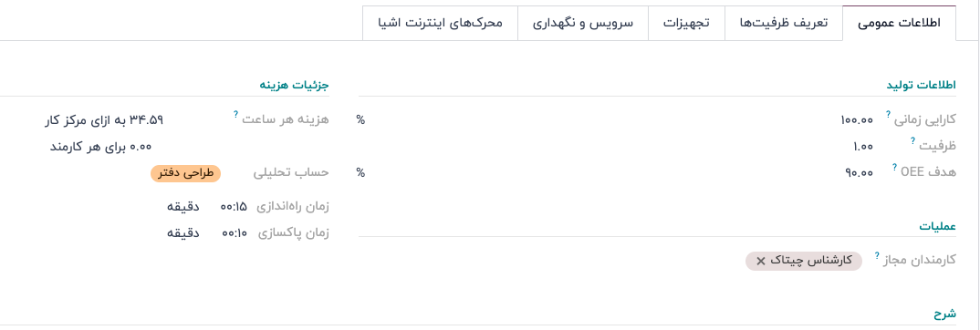The image size is (980, 330).
Task: Edit hourly cost per work center 34.59
Action: pyautogui.click(x=147, y=120)
